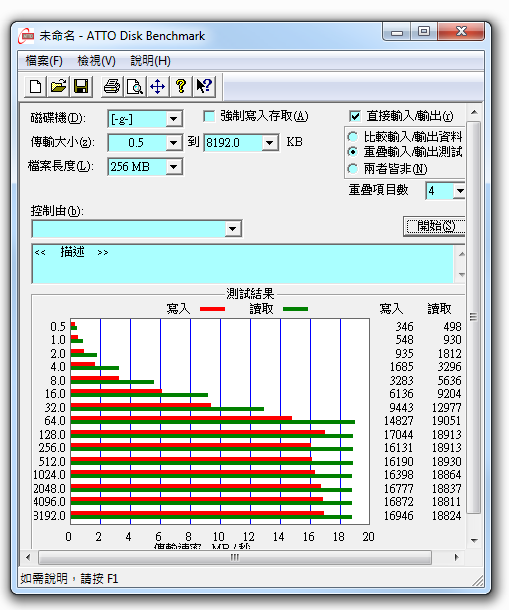The width and height of the screenshot is (509, 610).
Task: Click vertical scrollbar down arrow at bottom
Action: (474, 540)
